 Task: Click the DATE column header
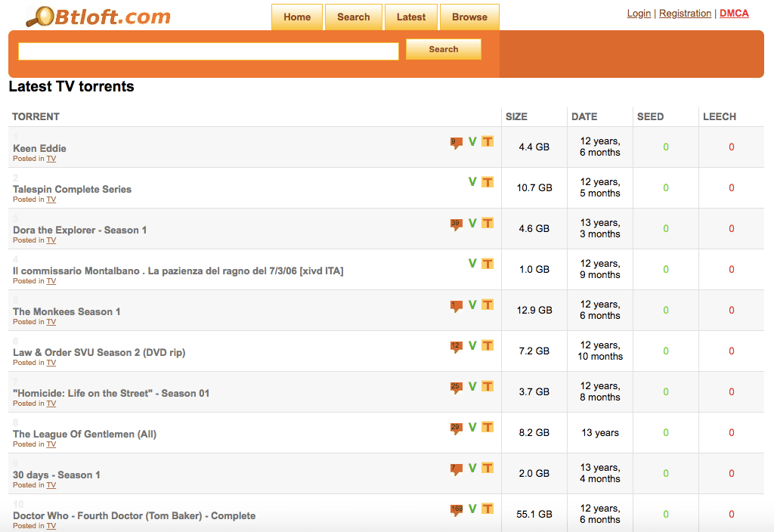point(584,117)
